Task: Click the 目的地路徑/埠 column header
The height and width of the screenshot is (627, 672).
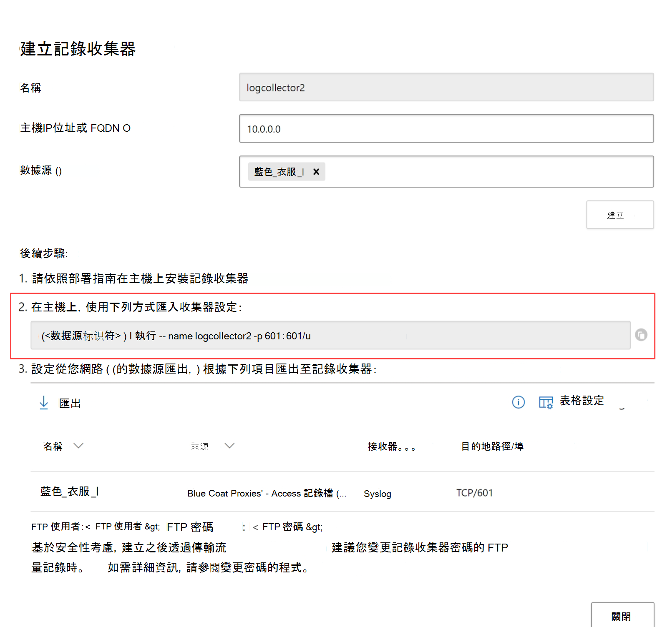Action: click(x=492, y=446)
